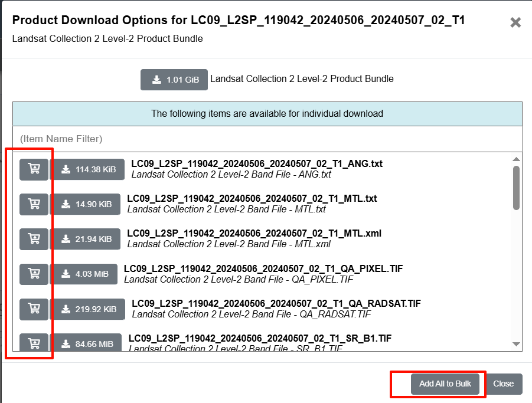Click the list scrollbar down arrow
The height and width of the screenshot is (403, 532).
point(517,344)
